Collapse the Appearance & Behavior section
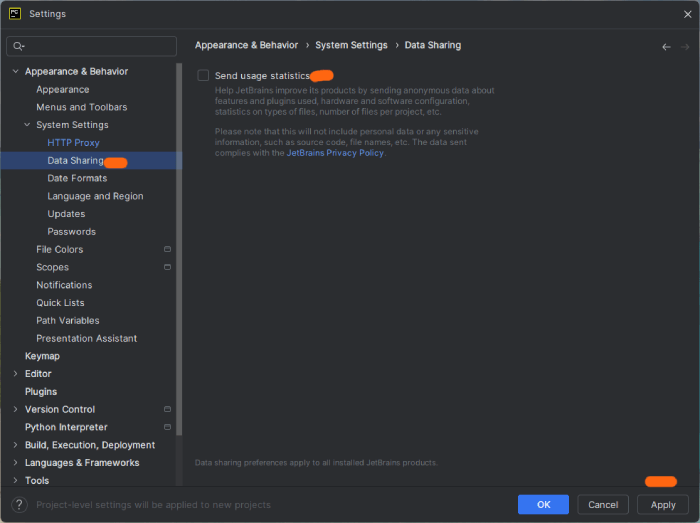The height and width of the screenshot is (523, 700). click(15, 72)
